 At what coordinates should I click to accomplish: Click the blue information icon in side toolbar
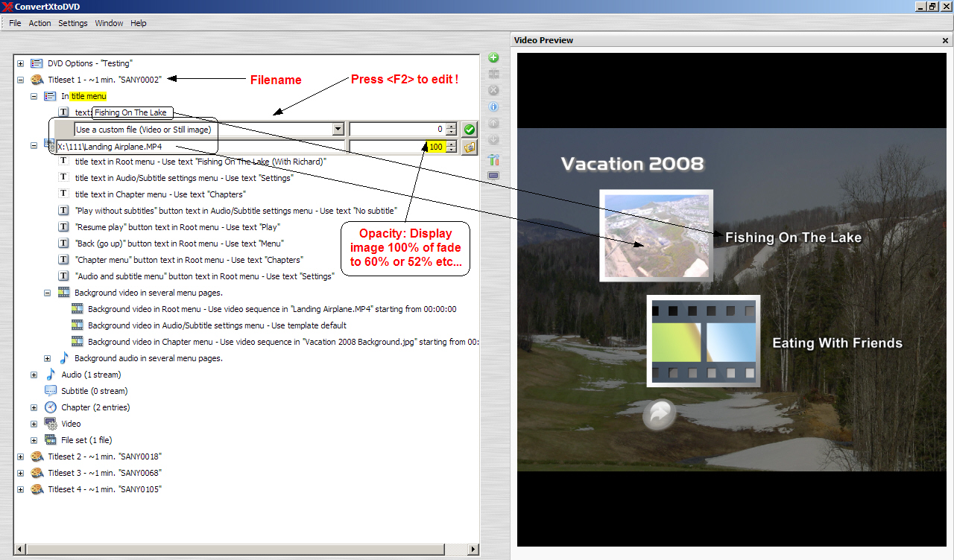pos(493,107)
